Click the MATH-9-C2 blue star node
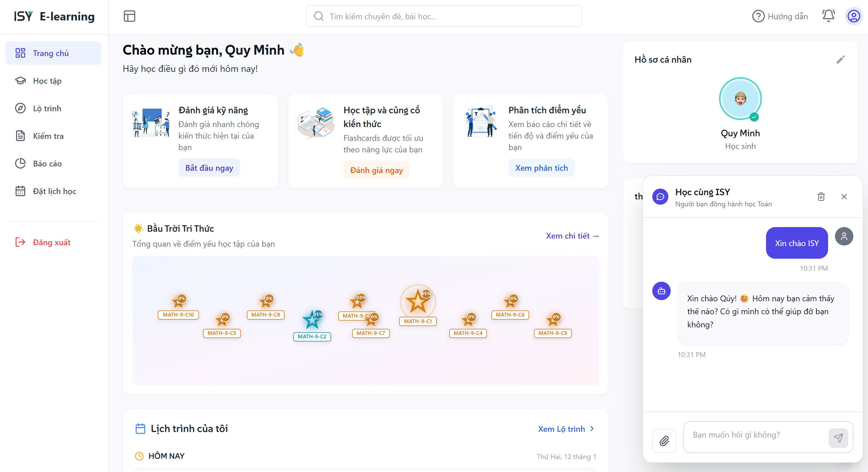The image size is (868, 472). 312,320
